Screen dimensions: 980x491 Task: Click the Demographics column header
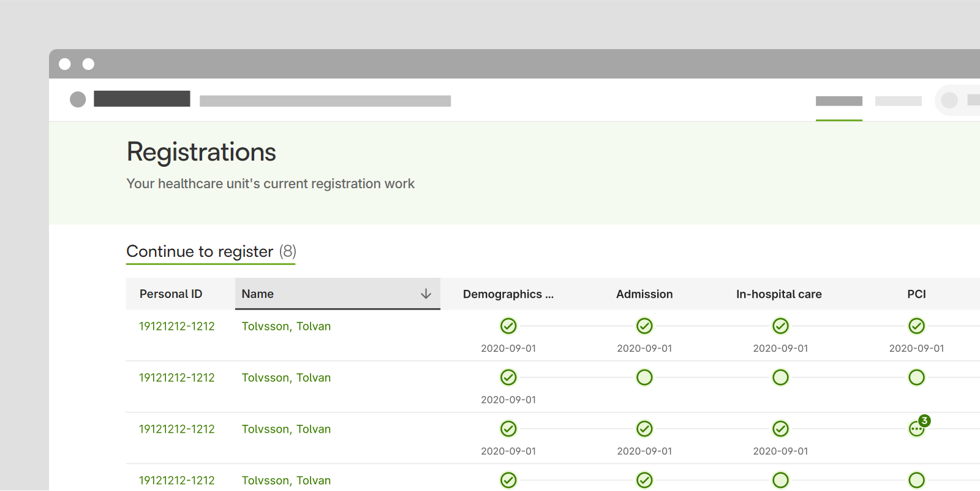pos(508,294)
